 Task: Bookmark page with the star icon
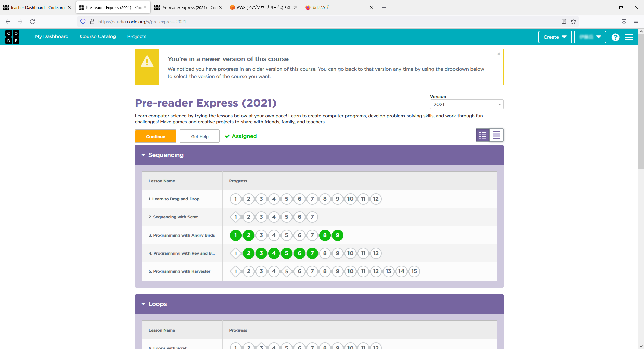click(x=573, y=22)
